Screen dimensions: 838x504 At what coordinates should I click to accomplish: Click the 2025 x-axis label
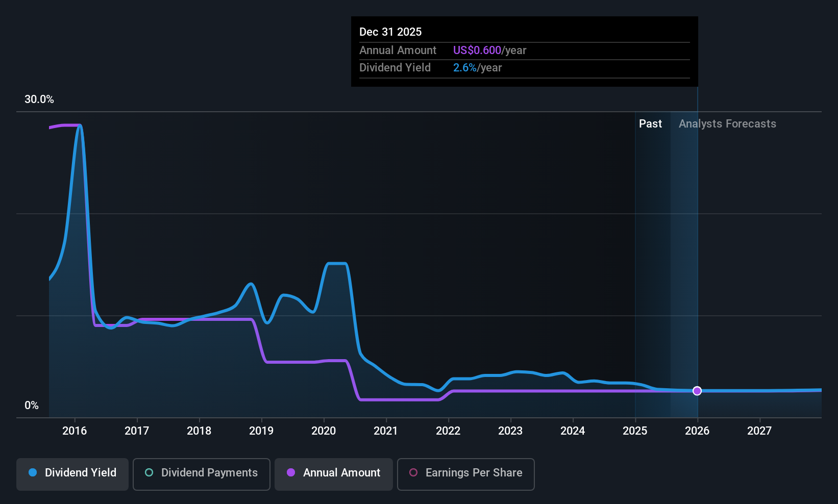pyautogui.click(x=635, y=431)
